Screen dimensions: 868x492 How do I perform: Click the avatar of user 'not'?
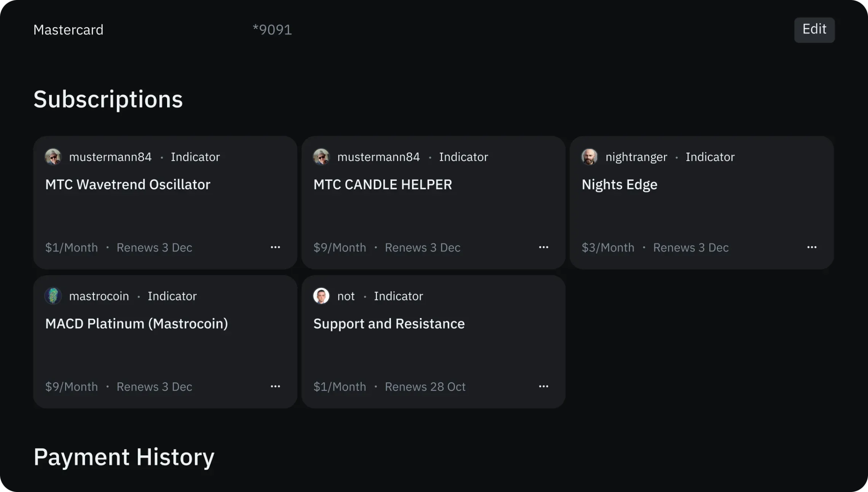coord(321,296)
